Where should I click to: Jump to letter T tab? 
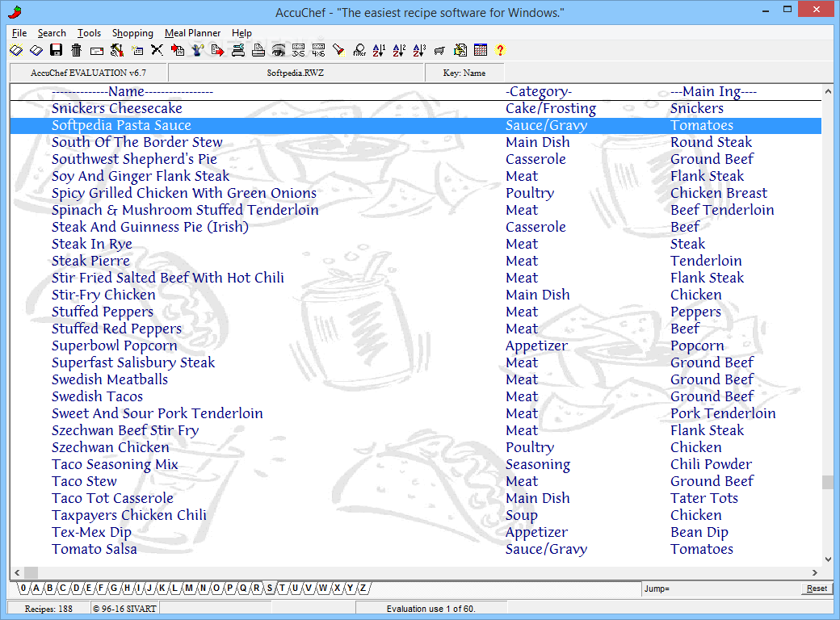coord(283,588)
